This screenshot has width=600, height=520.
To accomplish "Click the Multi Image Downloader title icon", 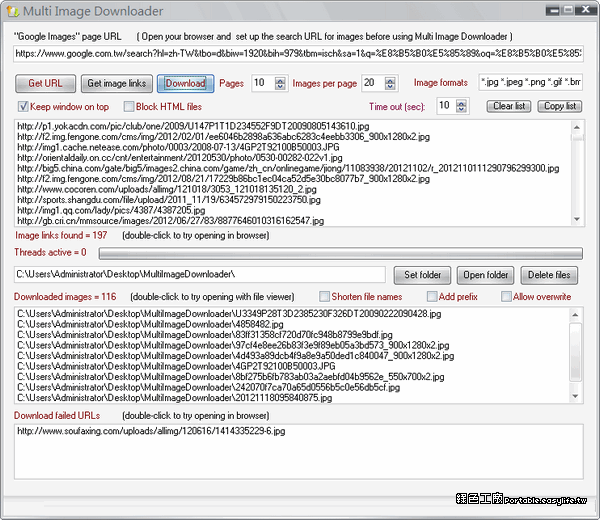I will click(x=12, y=11).
